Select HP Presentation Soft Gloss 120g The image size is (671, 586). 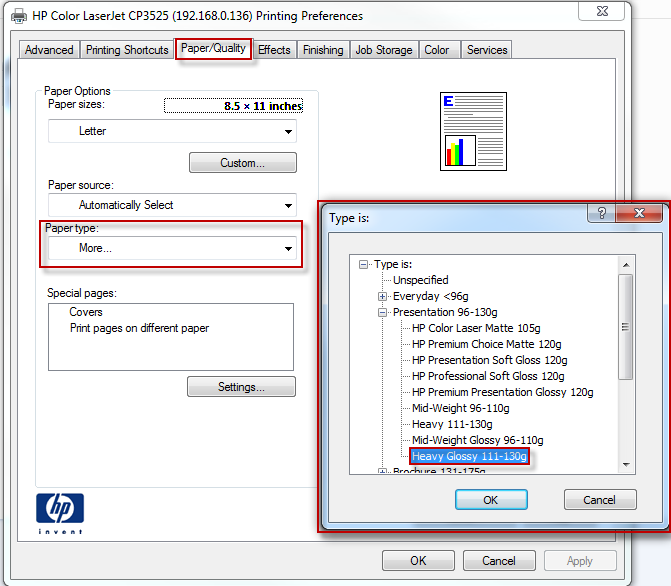pyautogui.click(x=490, y=360)
